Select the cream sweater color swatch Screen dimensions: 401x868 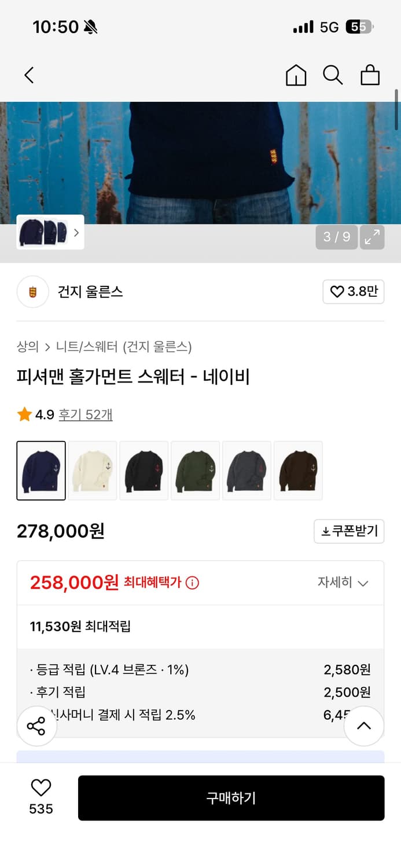(92, 470)
